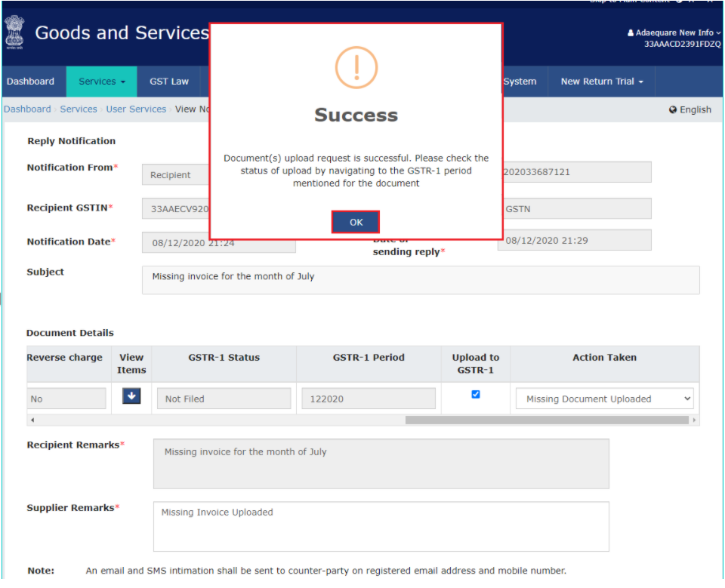Click the Success heading in the dialog
The width and height of the screenshot is (725, 588).
[x=356, y=115]
